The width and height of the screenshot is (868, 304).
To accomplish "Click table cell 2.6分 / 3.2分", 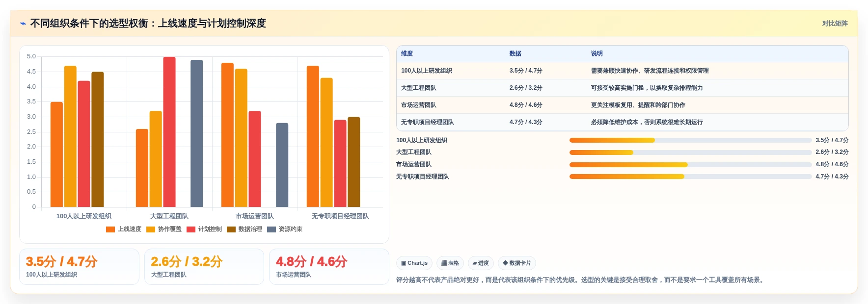I will [526, 88].
